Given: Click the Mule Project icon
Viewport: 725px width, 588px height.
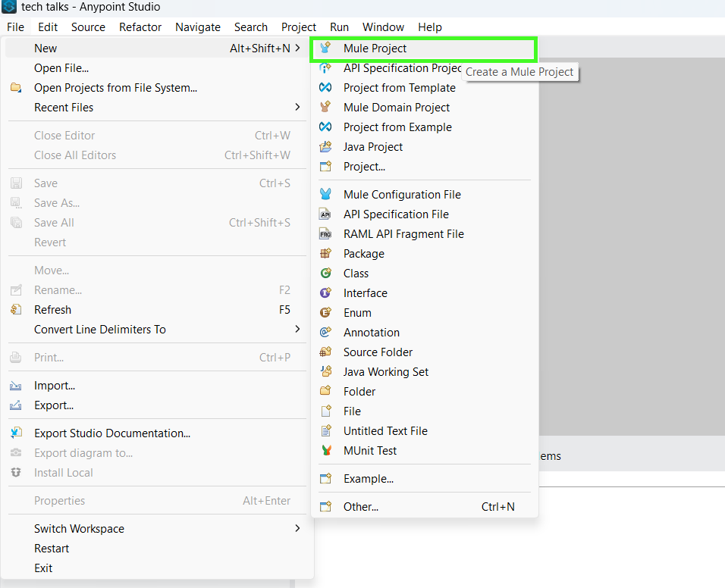Looking at the screenshot, I should (x=325, y=48).
